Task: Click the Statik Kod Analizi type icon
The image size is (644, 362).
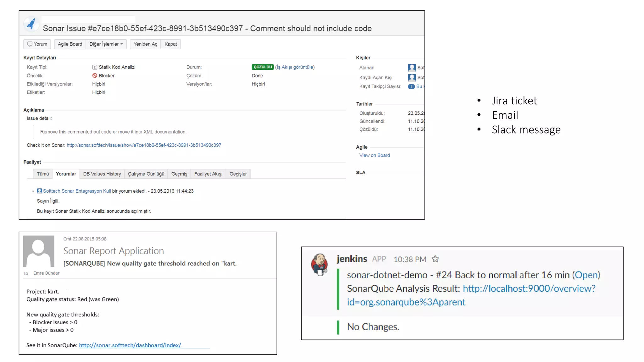Action: (x=95, y=67)
